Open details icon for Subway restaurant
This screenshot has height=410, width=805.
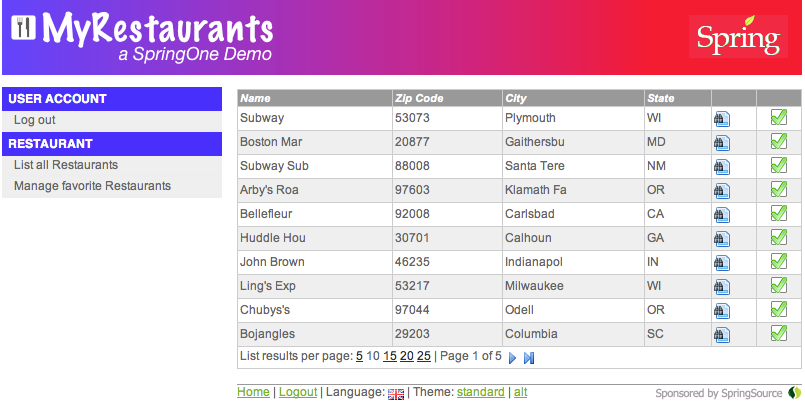click(721, 118)
